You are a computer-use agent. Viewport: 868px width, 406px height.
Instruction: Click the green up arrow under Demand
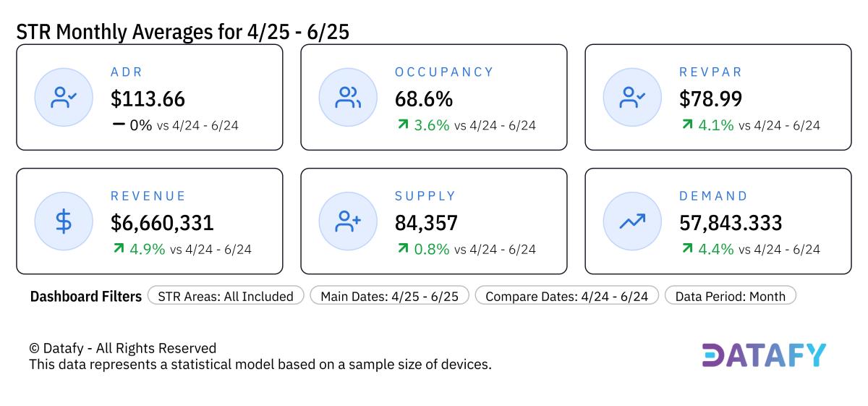tap(686, 249)
